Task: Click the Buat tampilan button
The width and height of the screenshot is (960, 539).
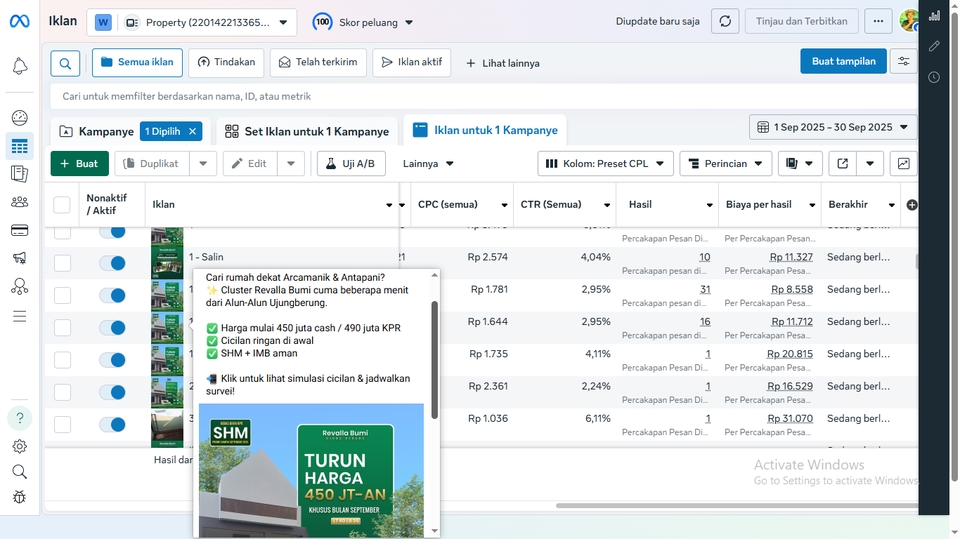Action: point(842,62)
